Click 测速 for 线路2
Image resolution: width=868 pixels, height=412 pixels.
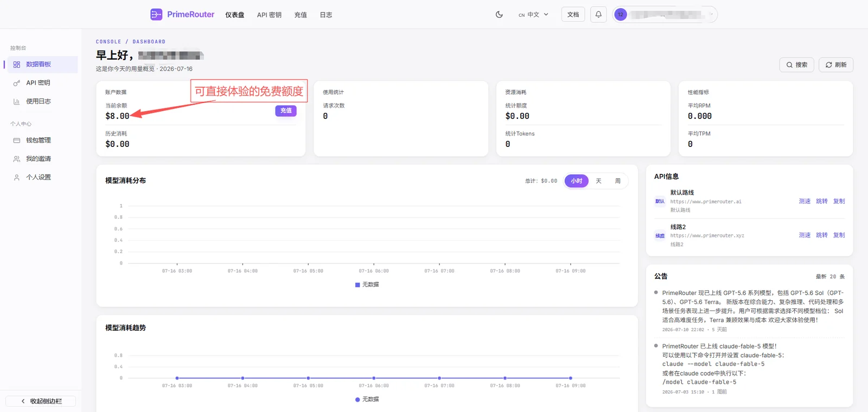(x=805, y=235)
